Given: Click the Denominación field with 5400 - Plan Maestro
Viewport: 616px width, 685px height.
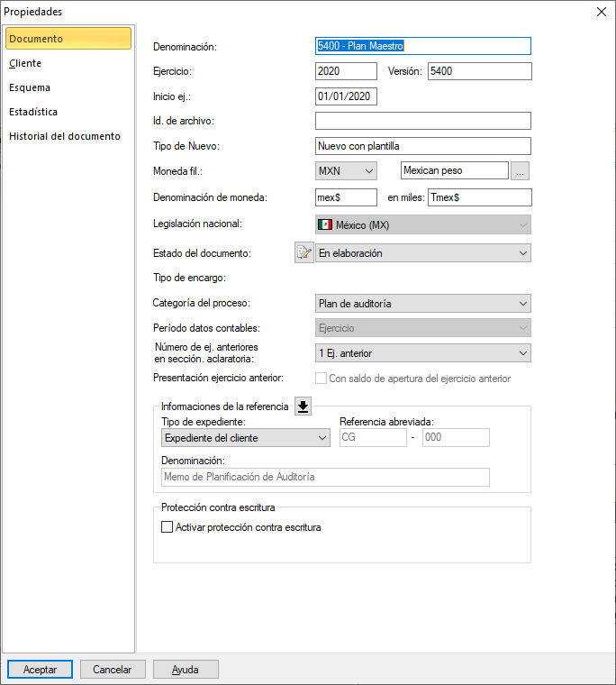Looking at the screenshot, I should (423, 46).
